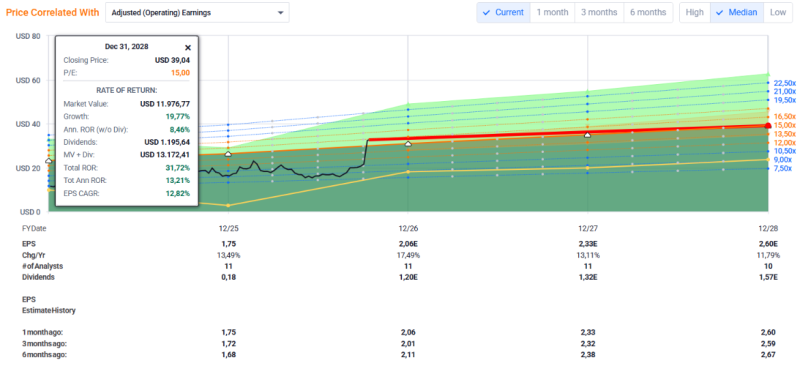
Task: Click the 1,72 three-months-ago estimate
Action: coord(228,344)
